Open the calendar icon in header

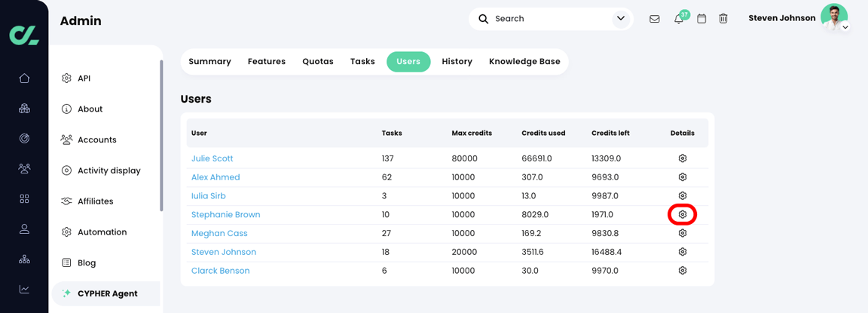pos(701,19)
